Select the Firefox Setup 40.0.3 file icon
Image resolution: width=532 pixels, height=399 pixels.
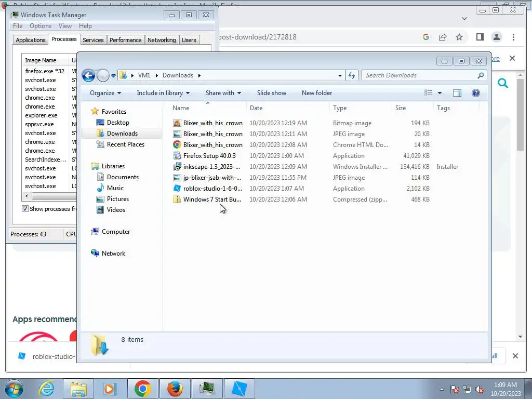177,156
